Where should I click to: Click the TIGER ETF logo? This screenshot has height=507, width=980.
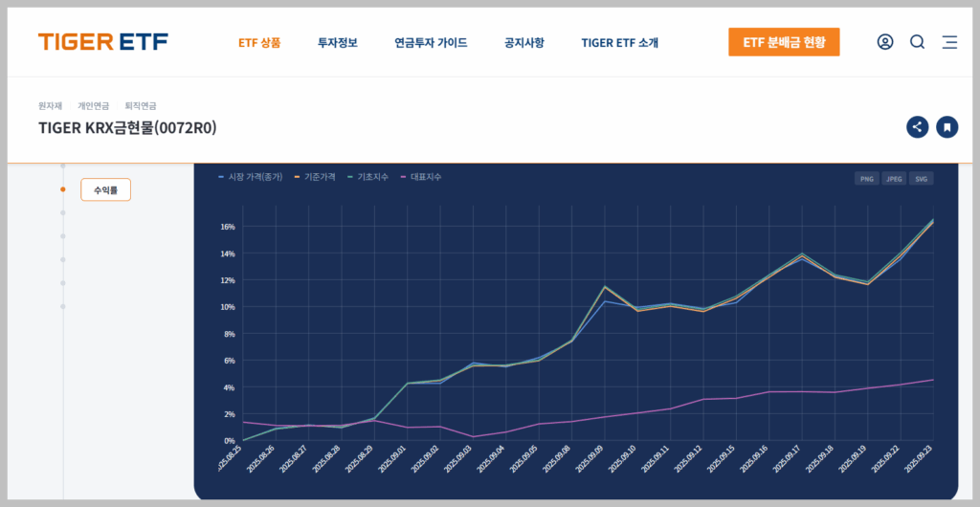(103, 42)
